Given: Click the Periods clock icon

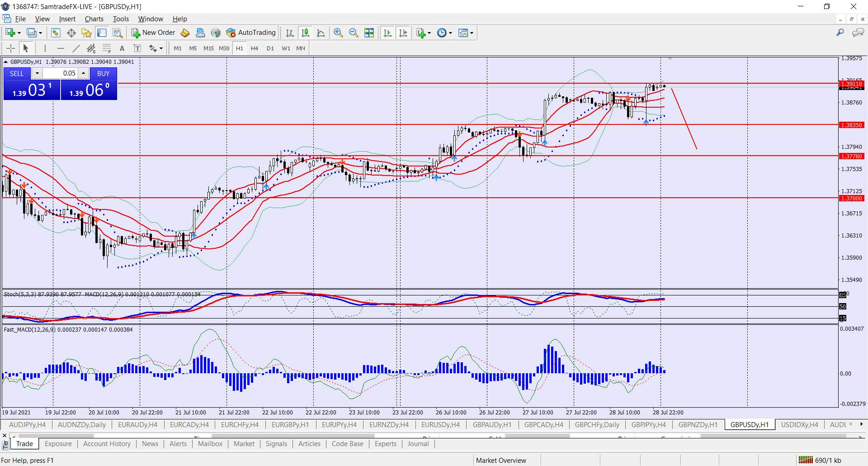Looking at the screenshot, I should pyautogui.click(x=442, y=33).
